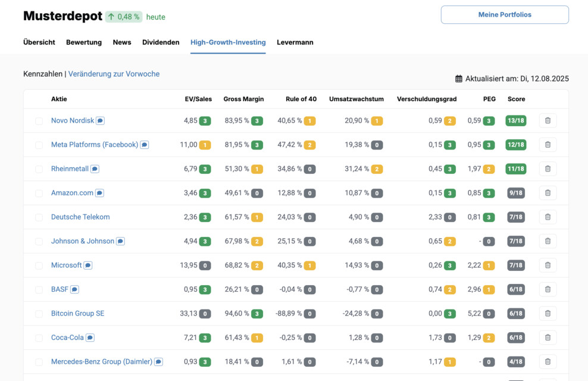Open the Mercedes-Benz Group stock link
This screenshot has height=381, width=588.
pos(101,361)
